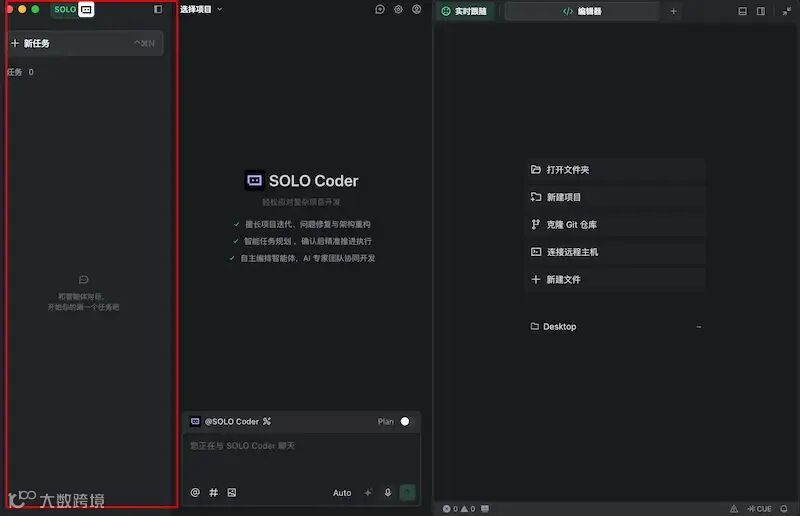The image size is (800, 516).
Task: Click the empty-task chat bubble icon
Action: coord(84,279)
